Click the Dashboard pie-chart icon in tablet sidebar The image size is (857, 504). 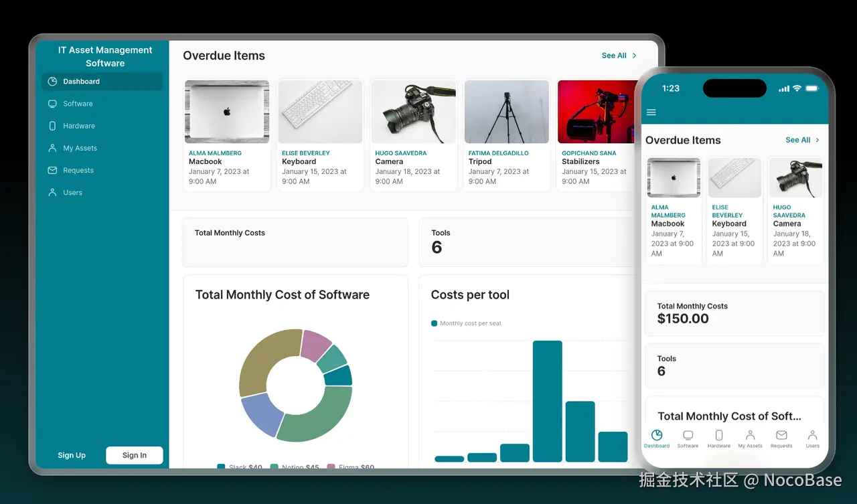[52, 82]
